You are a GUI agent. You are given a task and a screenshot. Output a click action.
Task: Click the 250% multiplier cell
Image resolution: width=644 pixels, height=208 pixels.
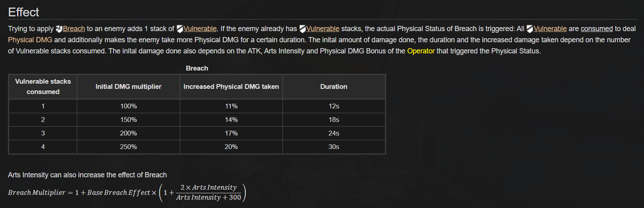coord(128,147)
